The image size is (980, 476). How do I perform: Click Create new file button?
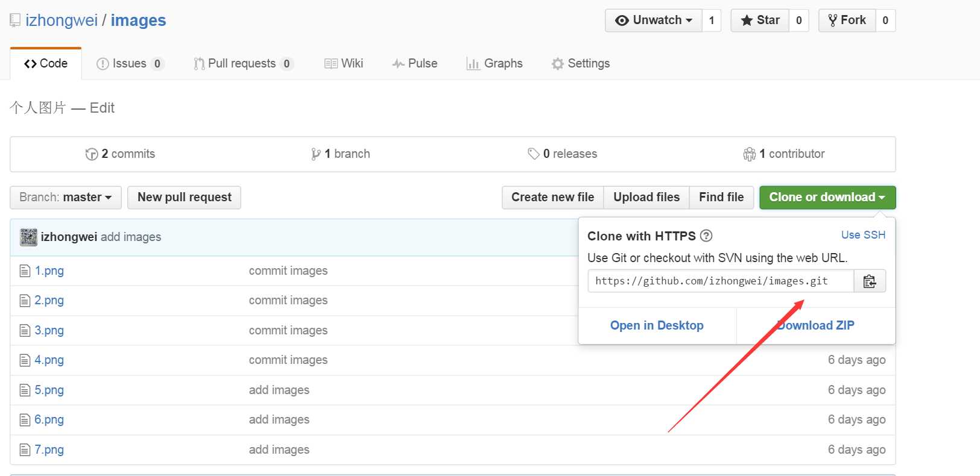553,198
